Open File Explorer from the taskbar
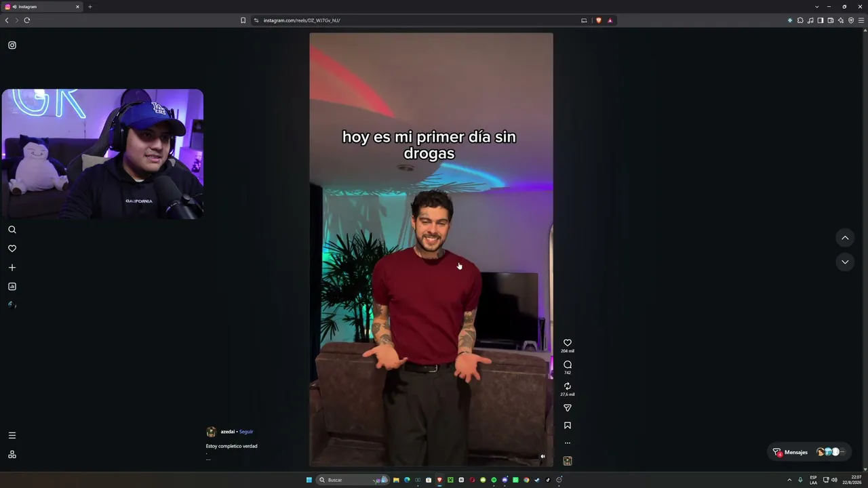 pyautogui.click(x=396, y=480)
